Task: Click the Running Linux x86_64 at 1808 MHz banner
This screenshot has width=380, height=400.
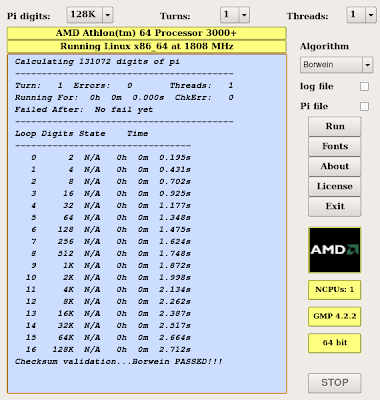Action: click(x=147, y=47)
